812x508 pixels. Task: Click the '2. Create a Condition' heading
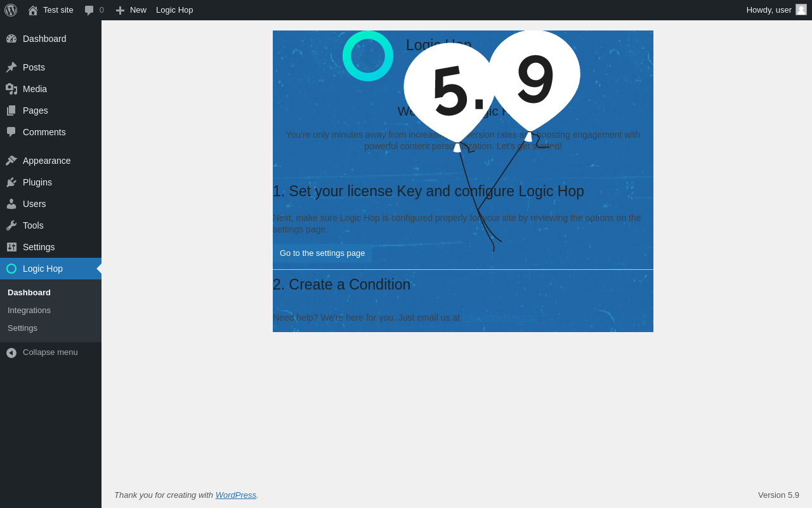(341, 284)
